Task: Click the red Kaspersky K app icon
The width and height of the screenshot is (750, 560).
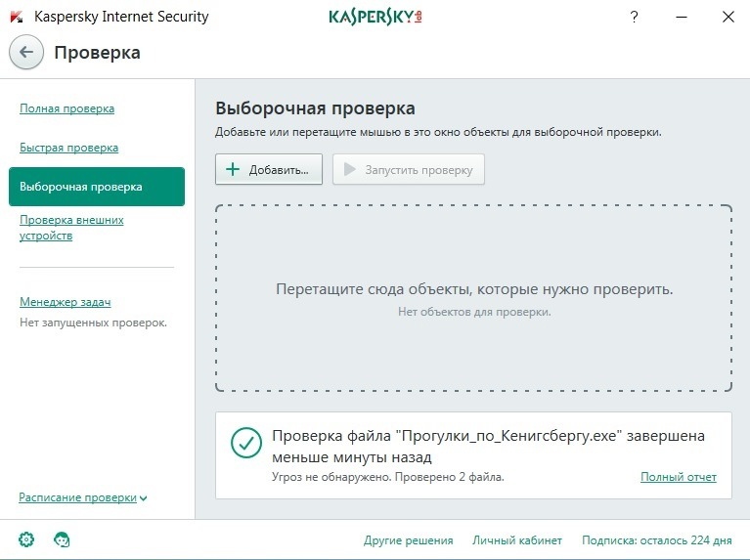Action: (17, 18)
